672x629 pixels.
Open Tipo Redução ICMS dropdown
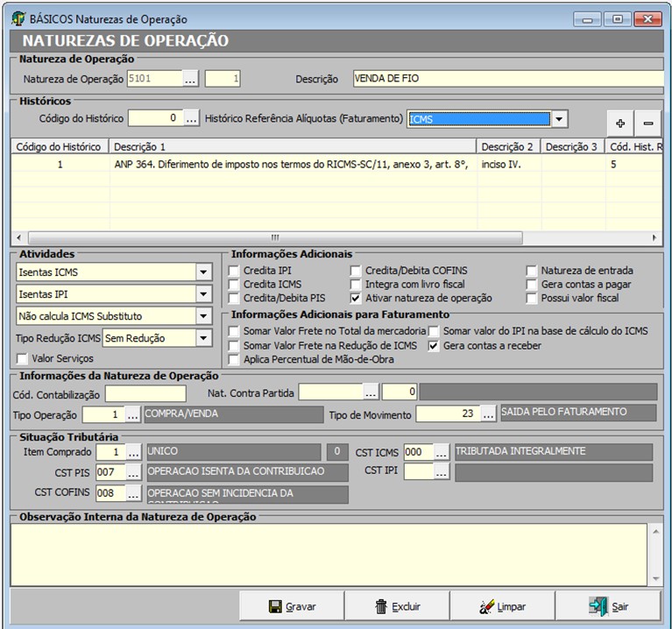click(x=204, y=338)
